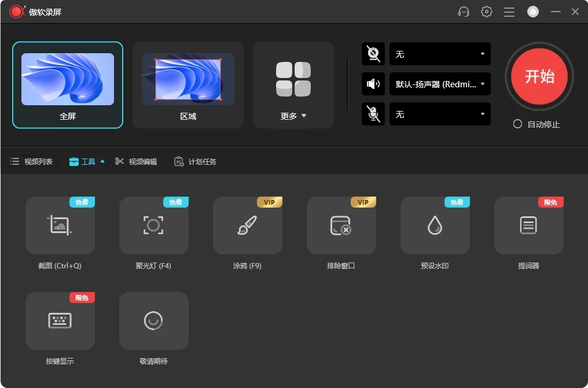Click the 排除窗口 label text

coord(341,265)
